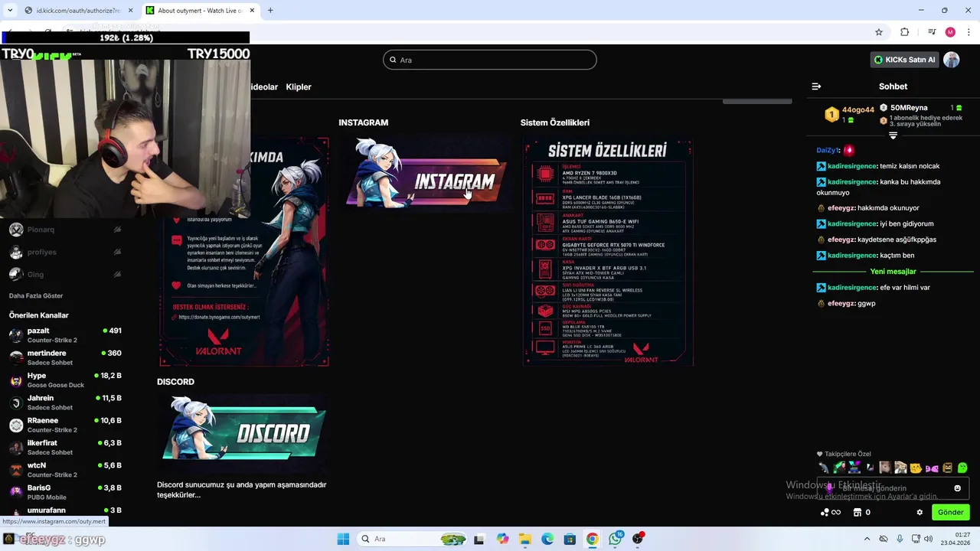Open RRaenee Counter-Strike 2 channel
Screen dimensions: 980x551
(66, 425)
